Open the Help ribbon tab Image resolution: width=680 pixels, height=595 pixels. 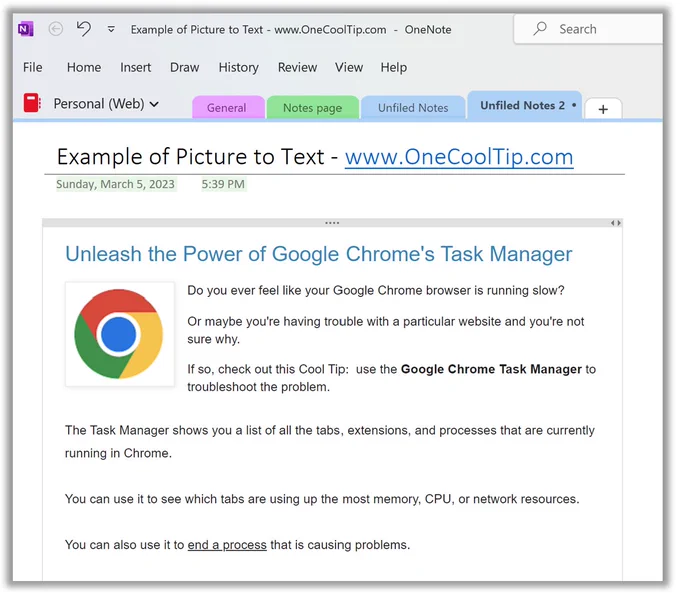pyautogui.click(x=394, y=68)
